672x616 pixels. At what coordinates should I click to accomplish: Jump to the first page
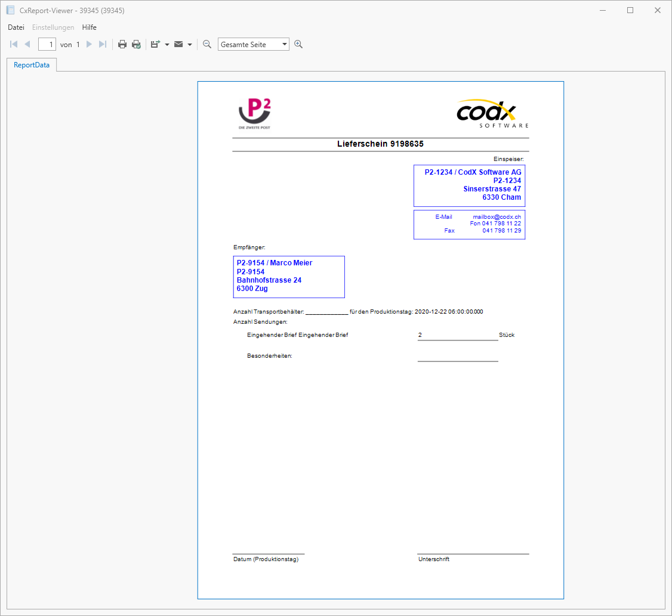[13, 44]
